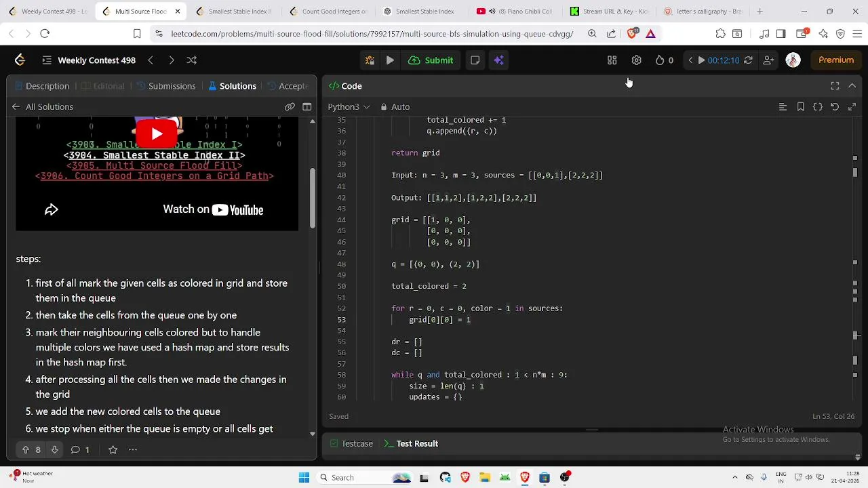Screen dimensions: 868x488
Task: Click the Solutions panel scrollbar
Action: tap(312, 197)
